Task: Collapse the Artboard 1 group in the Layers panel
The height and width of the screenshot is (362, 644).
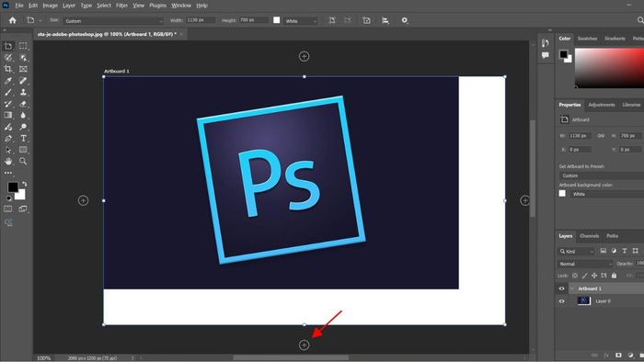Action: 572,288
